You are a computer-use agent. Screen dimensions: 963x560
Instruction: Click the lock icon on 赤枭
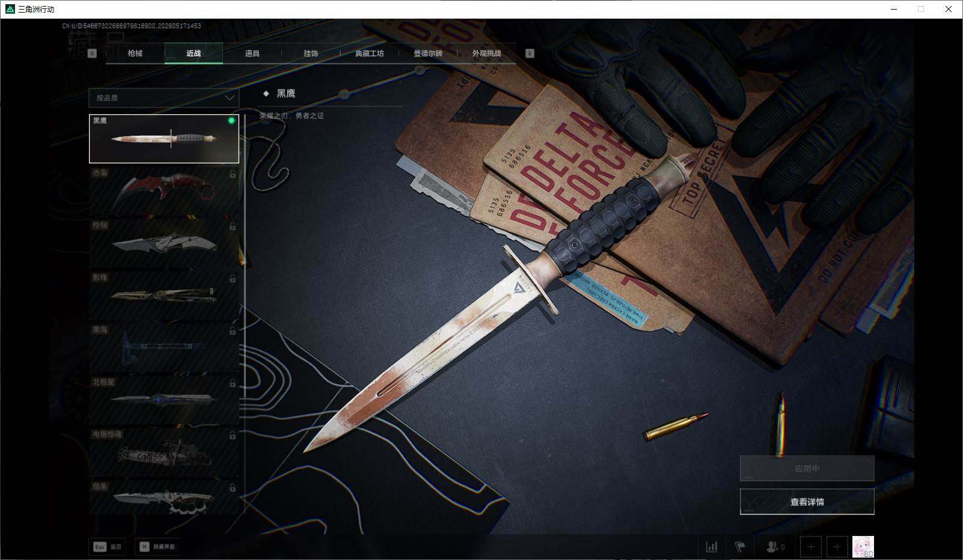click(x=232, y=174)
